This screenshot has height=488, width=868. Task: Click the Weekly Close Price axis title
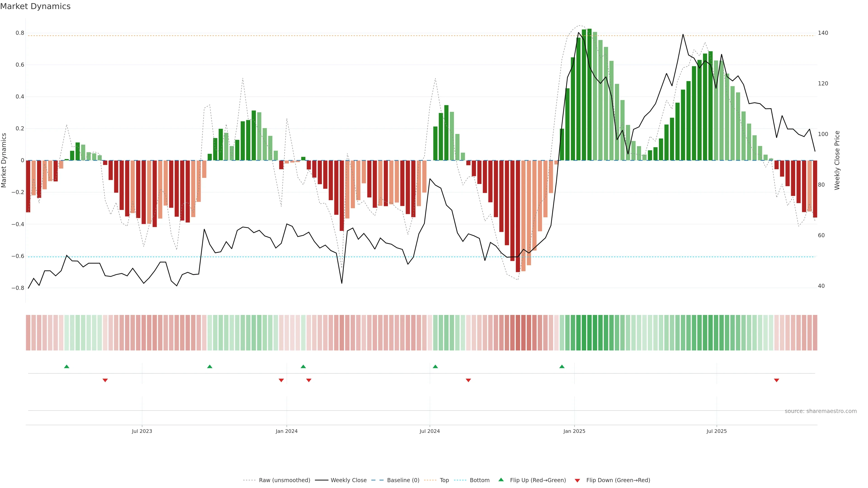coord(837,160)
